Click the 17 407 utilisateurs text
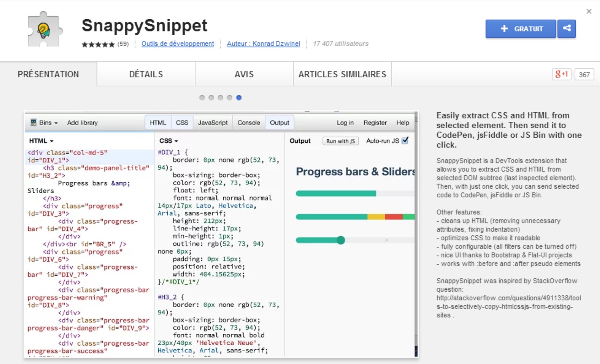 341,44
